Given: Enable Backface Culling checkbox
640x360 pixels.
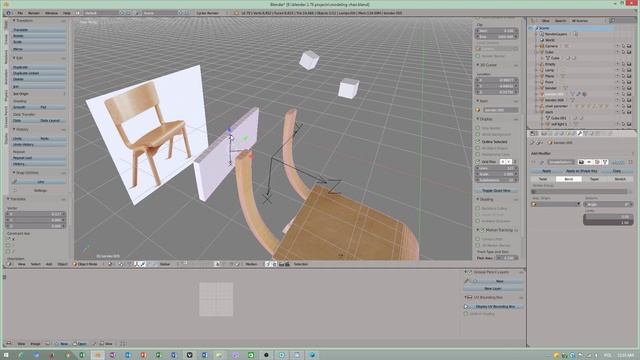Looking at the screenshot, I should [478, 209].
